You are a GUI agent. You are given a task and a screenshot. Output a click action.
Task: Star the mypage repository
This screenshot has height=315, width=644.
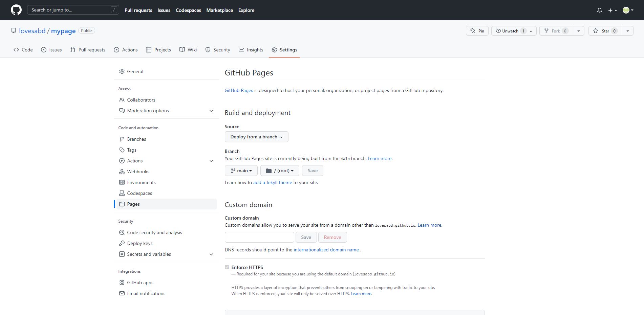tap(605, 31)
